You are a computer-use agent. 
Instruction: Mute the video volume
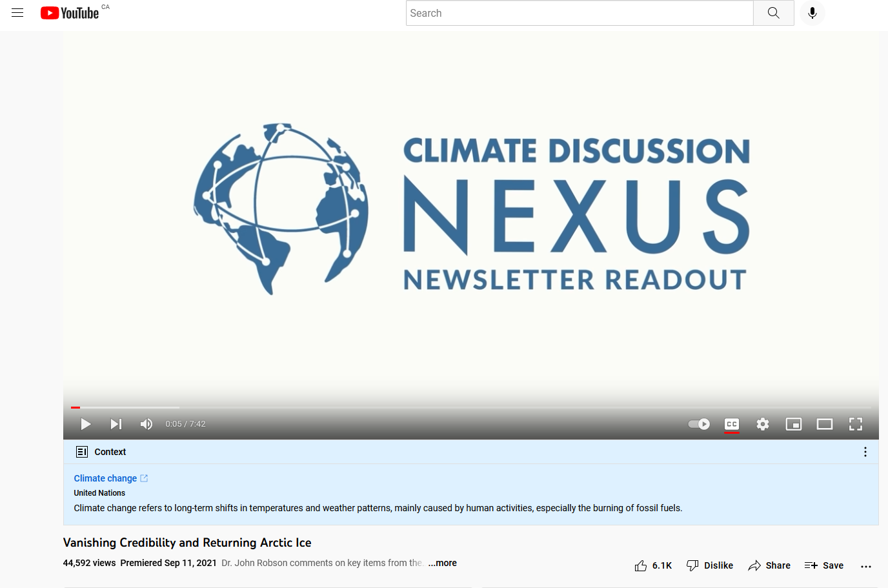click(146, 424)
